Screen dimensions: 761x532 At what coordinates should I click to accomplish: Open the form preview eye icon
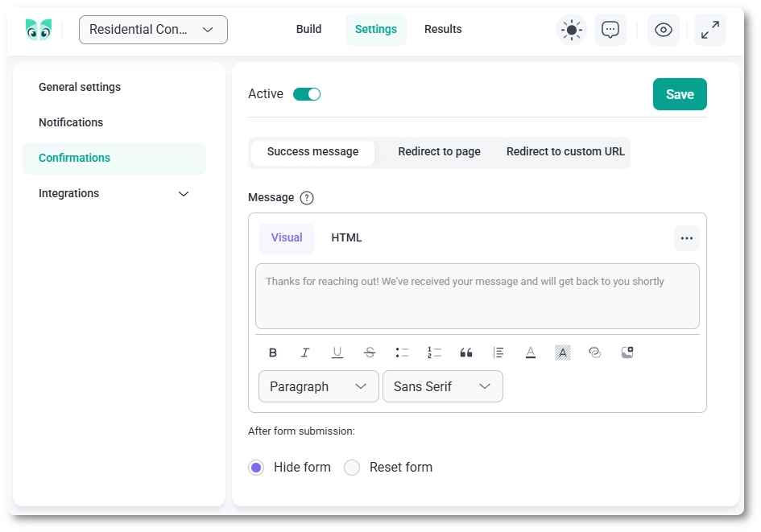[x=663, y=29]
